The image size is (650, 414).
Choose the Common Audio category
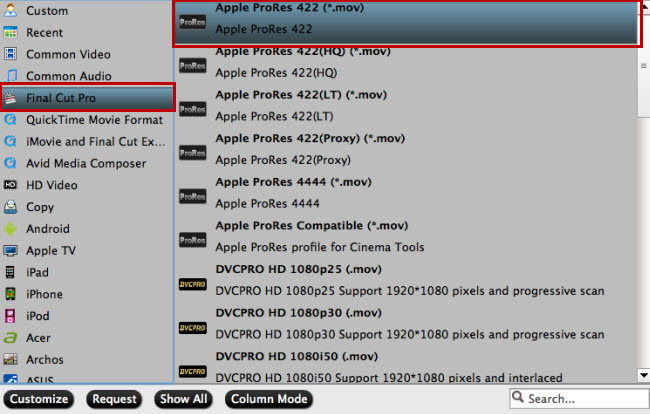[x=69, y=76]
